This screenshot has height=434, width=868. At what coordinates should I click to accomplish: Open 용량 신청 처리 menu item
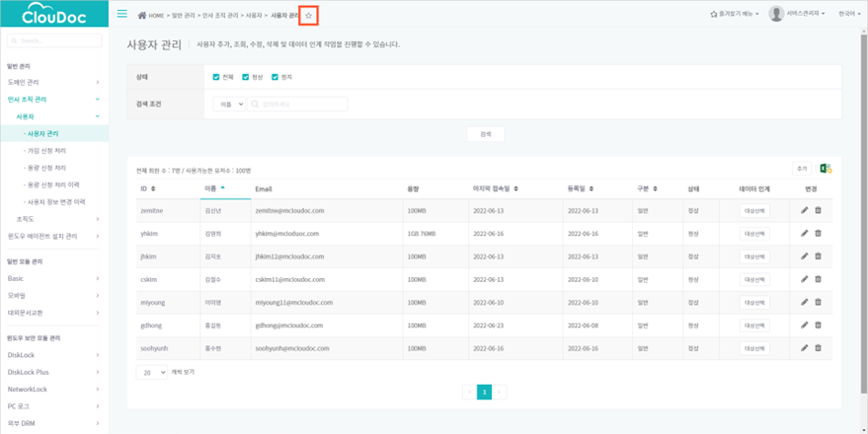[x=44, y=168]
